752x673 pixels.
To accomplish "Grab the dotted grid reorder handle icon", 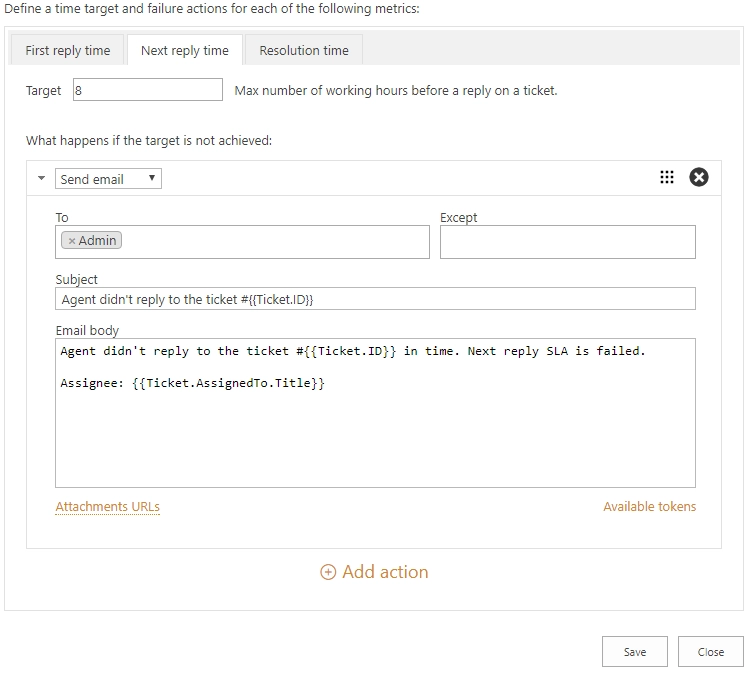I will [x=666, y=177].
